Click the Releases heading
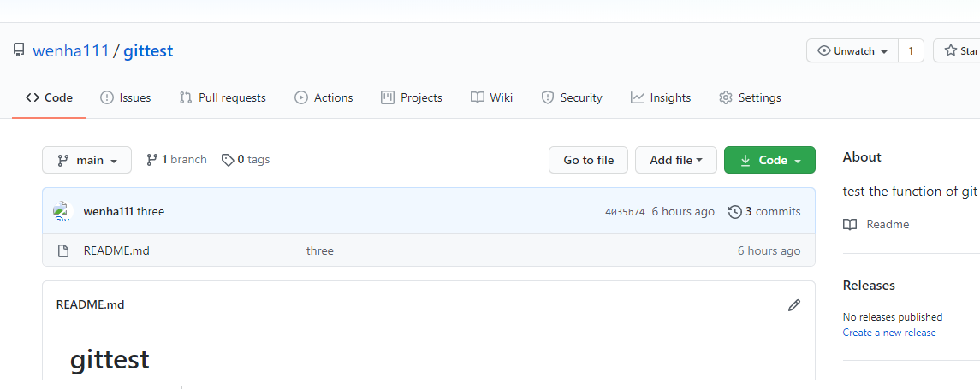 click(869, 286)
